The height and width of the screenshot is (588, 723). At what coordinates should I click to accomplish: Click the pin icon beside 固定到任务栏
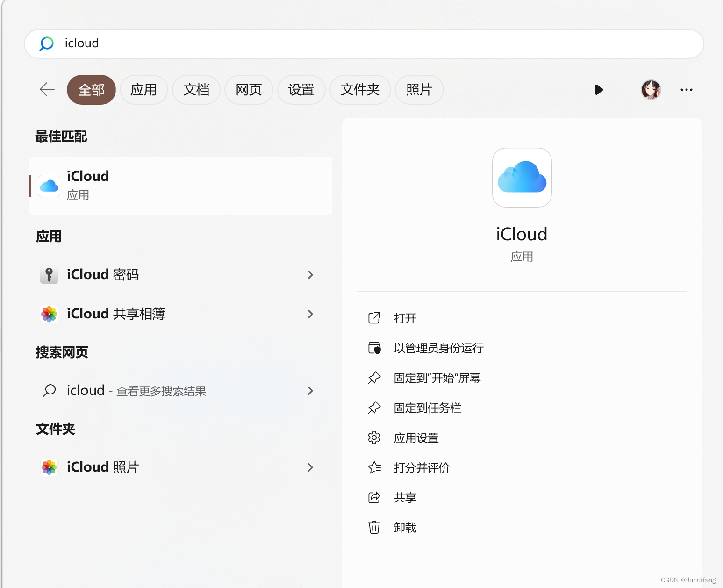coord(374,408)
